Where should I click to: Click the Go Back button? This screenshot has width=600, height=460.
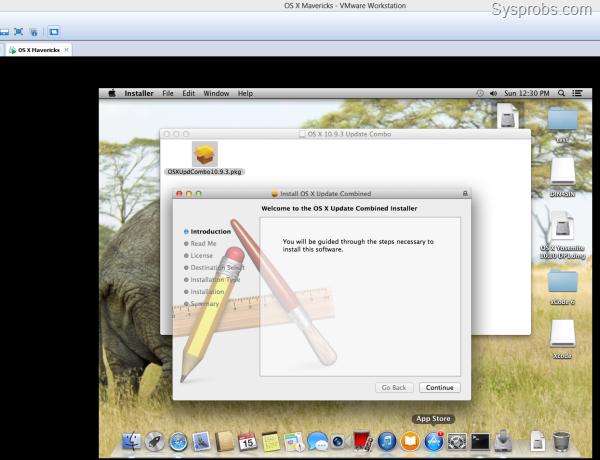(x=394, y=388)
